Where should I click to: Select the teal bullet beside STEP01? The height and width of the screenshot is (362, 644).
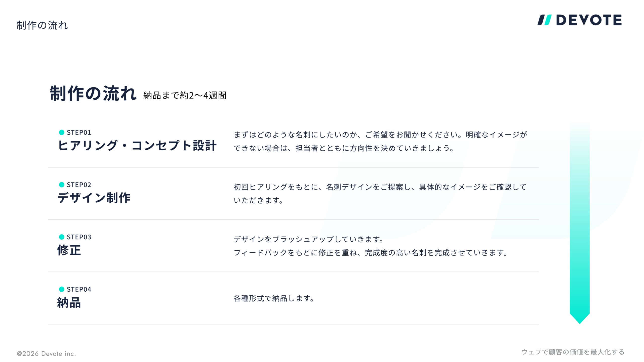(62, 132)
